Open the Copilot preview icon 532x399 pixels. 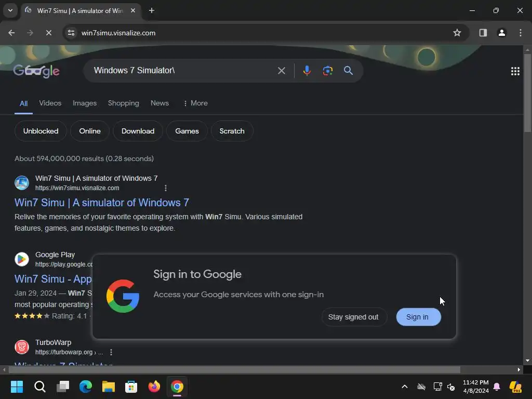tap(515, 387)
